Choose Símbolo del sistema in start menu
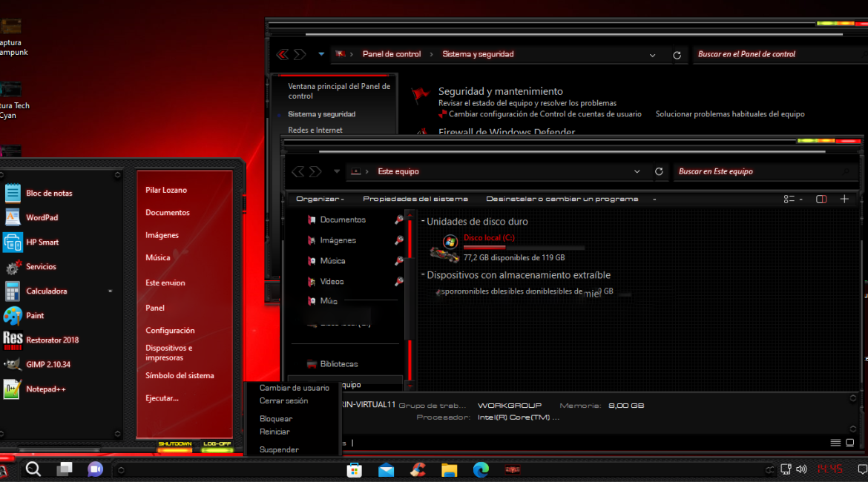Viewport: 868px width, 482px height. pos(180,375)
